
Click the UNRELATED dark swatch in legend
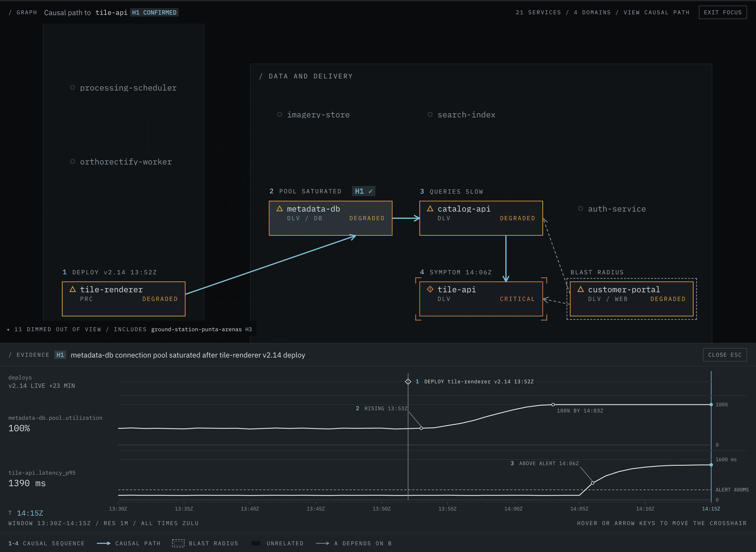pos(256,543)
